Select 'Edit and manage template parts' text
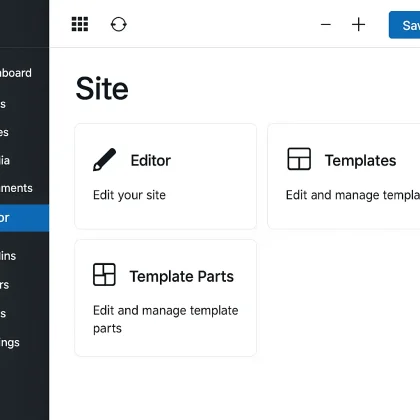 pyautogui.click(x=166, y=319)
